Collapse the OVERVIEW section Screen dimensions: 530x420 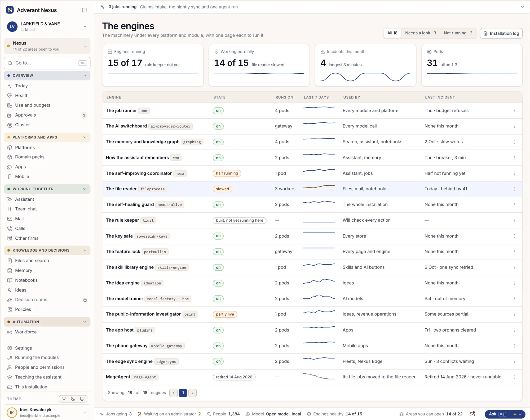coord(47,75)
